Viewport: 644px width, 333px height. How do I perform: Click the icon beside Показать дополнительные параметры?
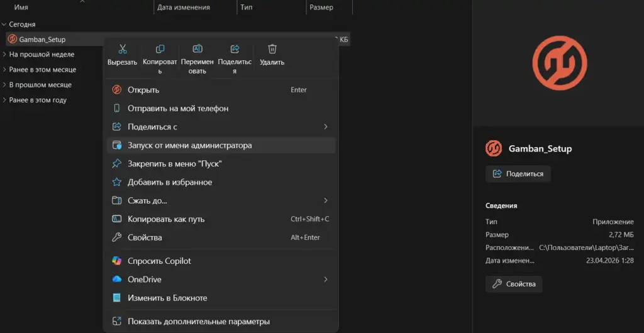(116, 322)
